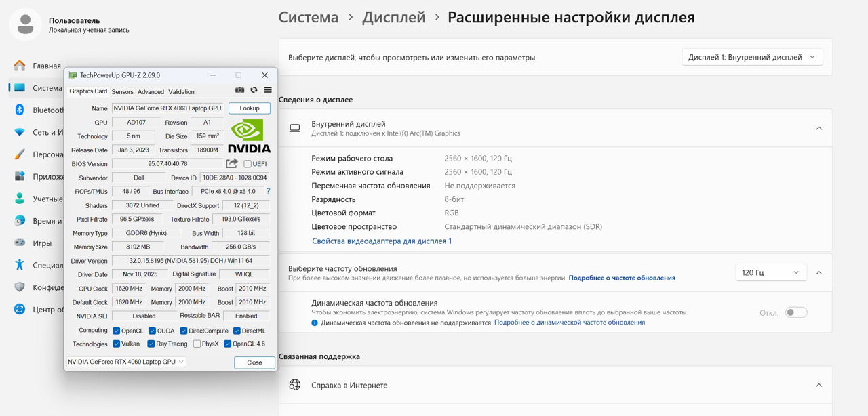The image size is (868, 416).
Task: Click the Bus Interface question mark icon
Action: tap(268, 192)
